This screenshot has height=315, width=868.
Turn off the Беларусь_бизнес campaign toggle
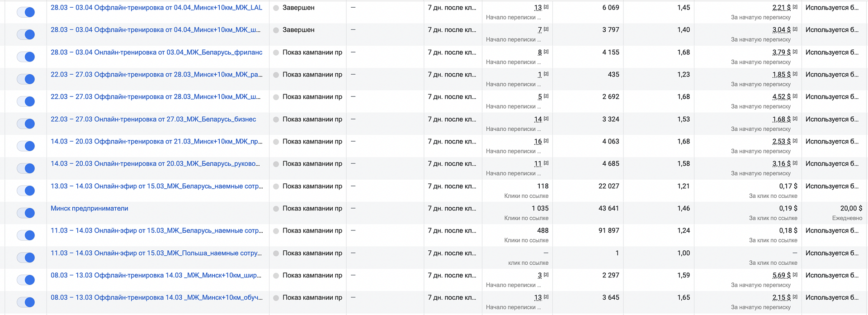[x=26, y=124]
